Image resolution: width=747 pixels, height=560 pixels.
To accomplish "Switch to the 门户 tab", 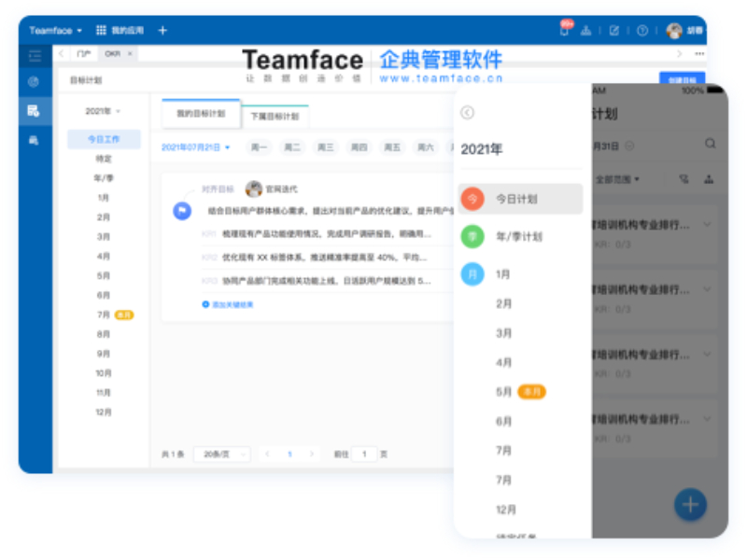I will [84, 54].
